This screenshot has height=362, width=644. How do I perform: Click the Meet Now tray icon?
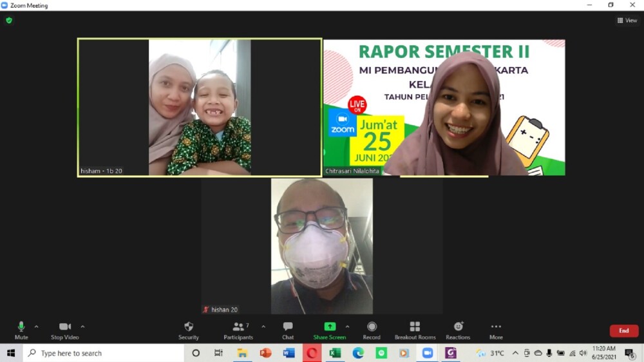(x=527, y=353)
